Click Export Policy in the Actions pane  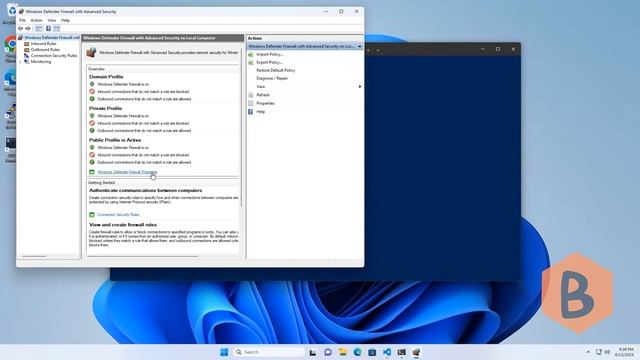(x=269, y=62)
